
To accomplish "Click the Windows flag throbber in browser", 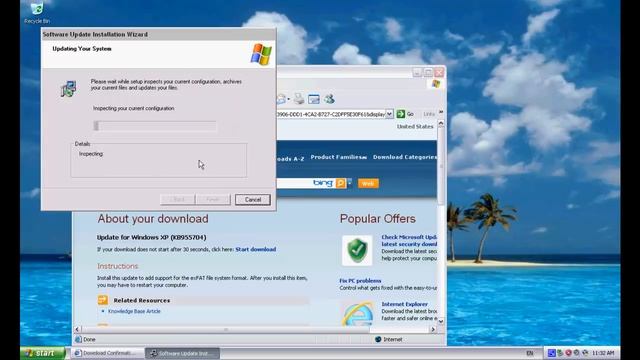I will tap(436, 84).
